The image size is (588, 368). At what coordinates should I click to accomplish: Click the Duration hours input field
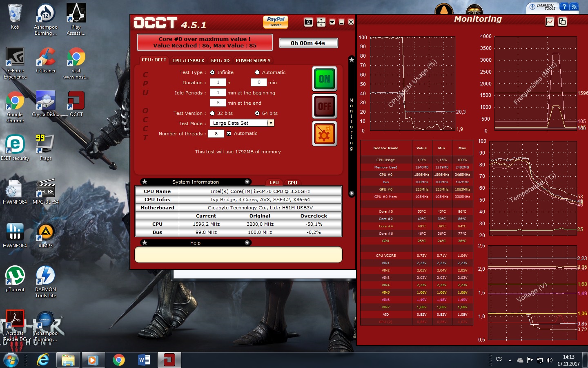click(x=218, y=82)
